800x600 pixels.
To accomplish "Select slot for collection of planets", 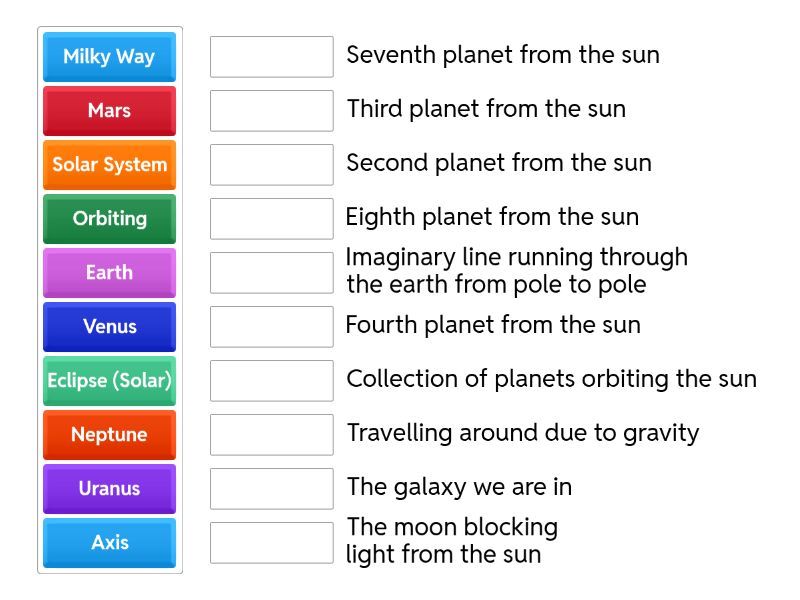I will (271, 380).
